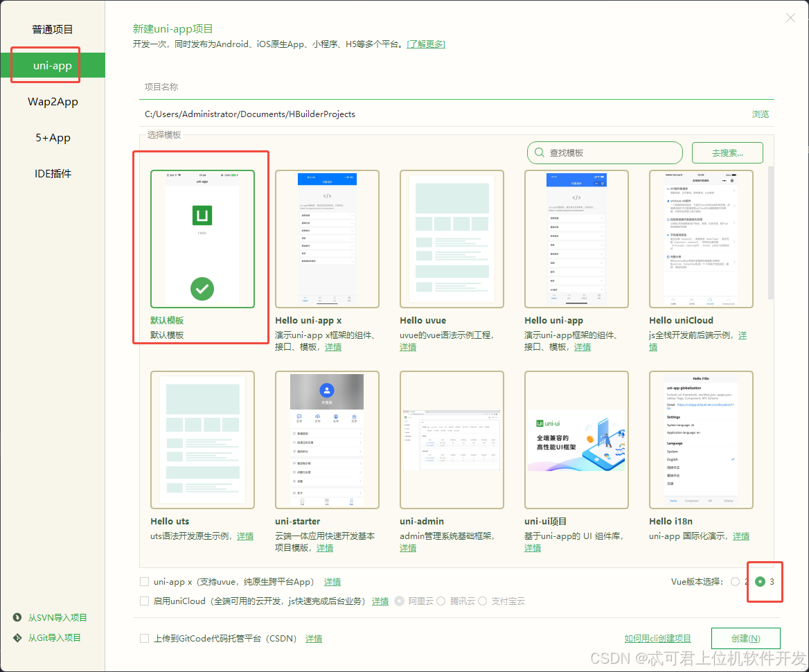Image resolution: width=809 pixels, height=672 pixels.
Task: Select the 支付宝云 radio button
Action: pos(482,601)
